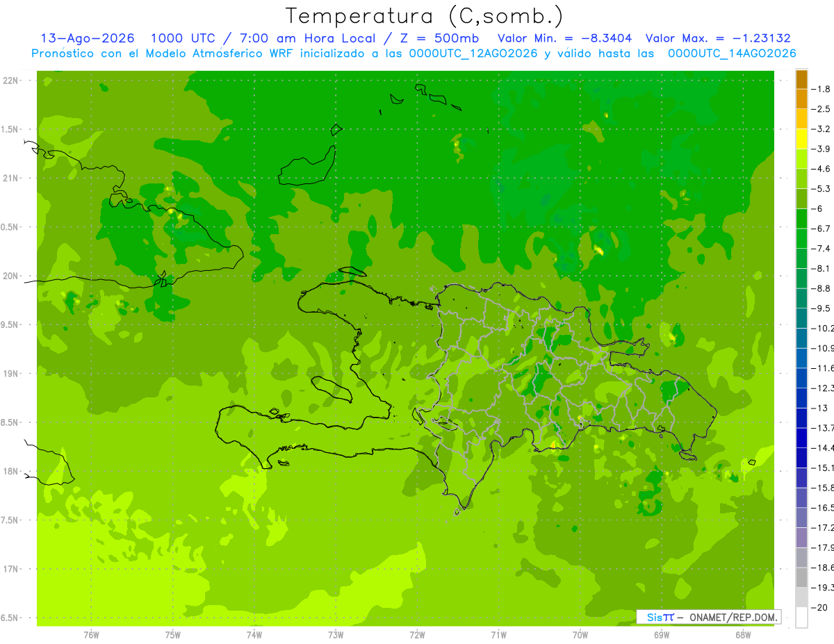Screen dimensions: 834x644
Task: Click the '21N' latitude label
Action: (x=10, y=179)
